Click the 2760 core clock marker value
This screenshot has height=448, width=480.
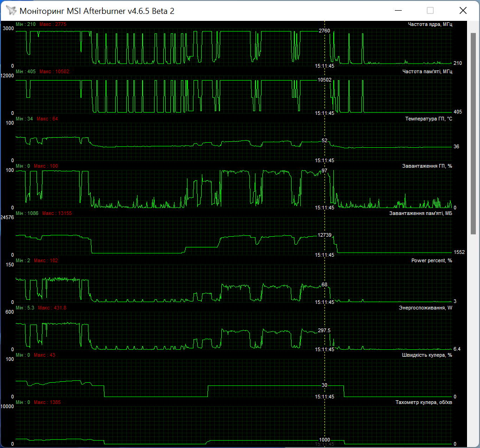[324, 31]
